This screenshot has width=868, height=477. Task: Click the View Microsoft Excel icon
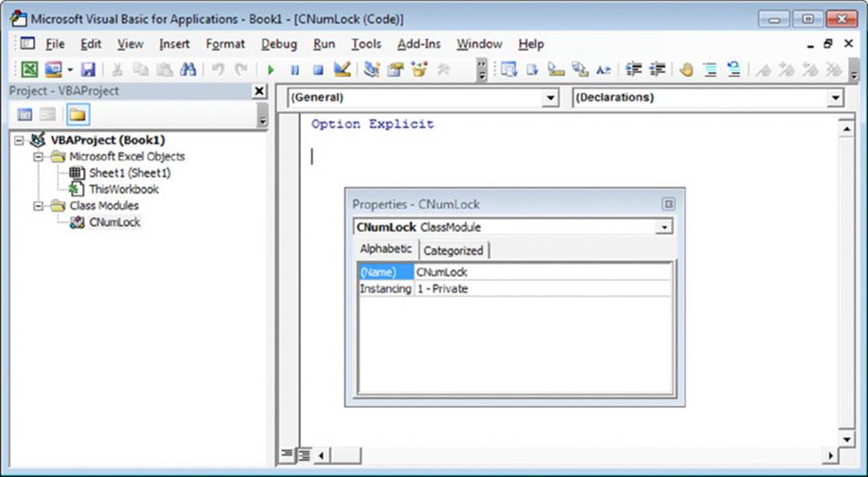pyautogui.click(x=29, y=69)
